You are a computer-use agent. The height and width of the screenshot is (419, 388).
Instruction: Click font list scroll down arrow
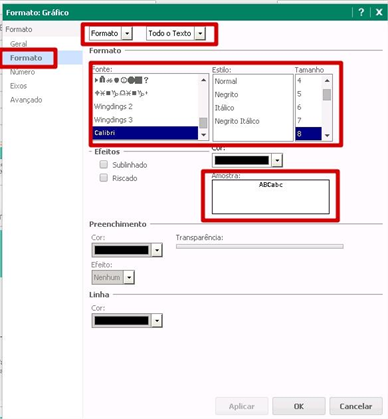[x=203, y=135]
